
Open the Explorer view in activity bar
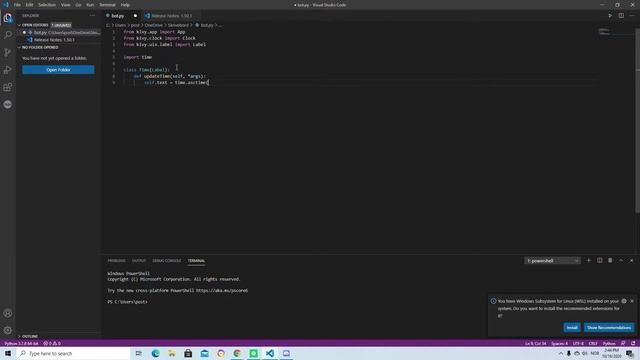coord(8,18)
